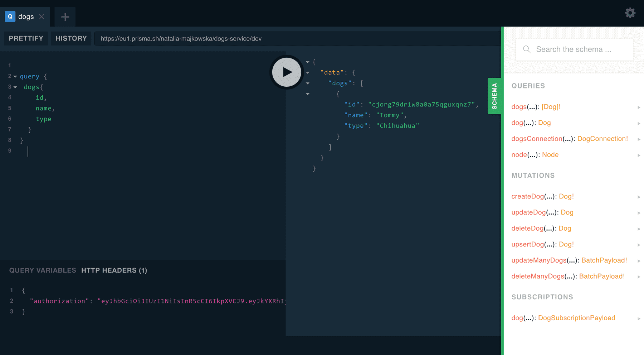Image resolution: width=644 pixels, height=355 pixels.
Task: Collapse the dogs array in the response
Action: [308, 83]
